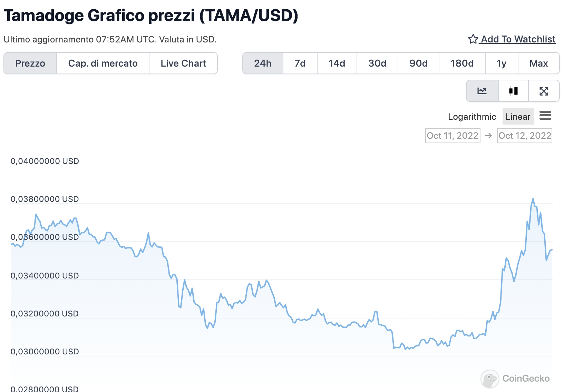Switch chart to 90d range
Viewport: 564px width, 392px height.
(x=418, y=63)
